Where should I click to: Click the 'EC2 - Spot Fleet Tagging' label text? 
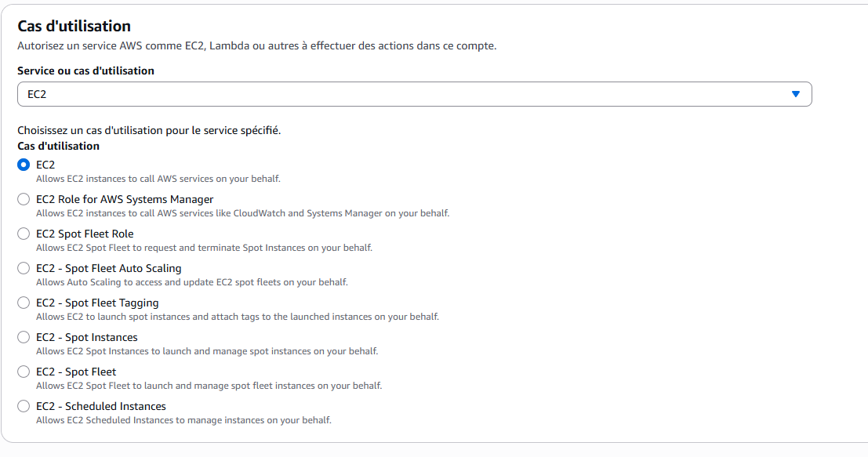[97, 303]
